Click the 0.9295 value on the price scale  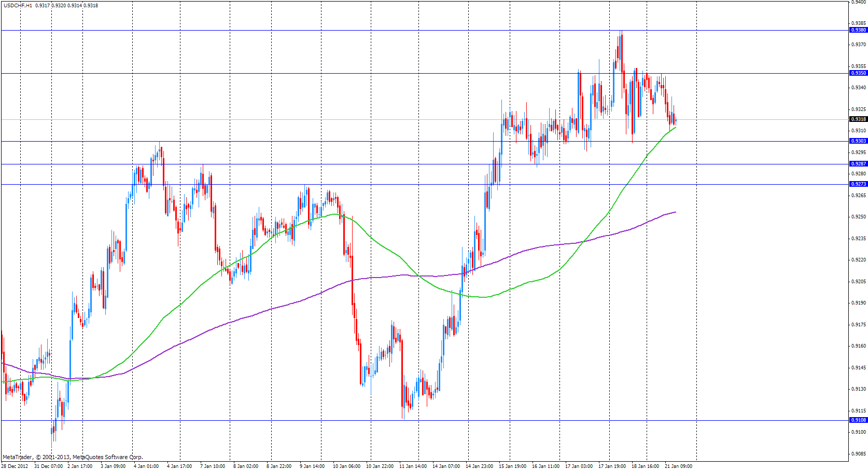point(859,153)
